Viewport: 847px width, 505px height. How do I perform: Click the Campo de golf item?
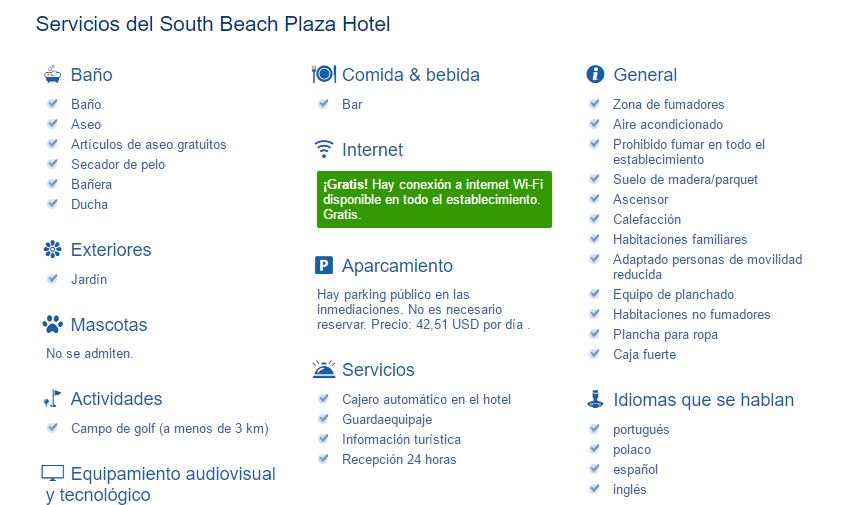(169, 429)
